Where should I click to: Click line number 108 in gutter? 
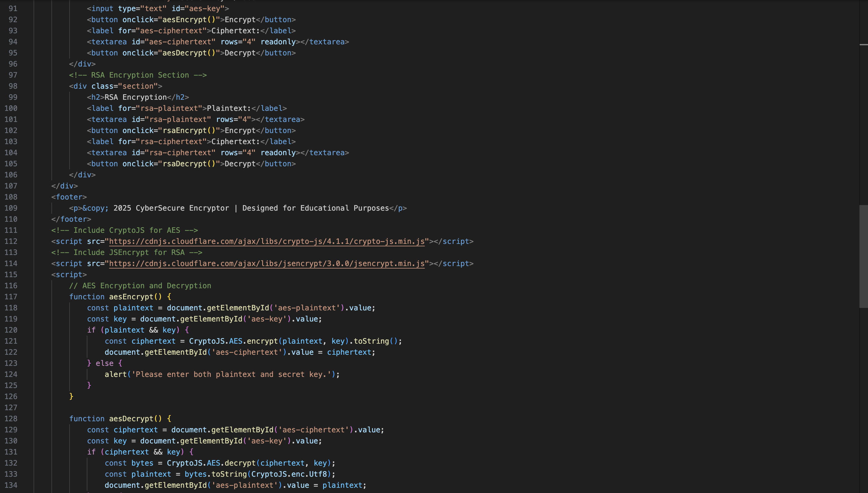point(11,197)
